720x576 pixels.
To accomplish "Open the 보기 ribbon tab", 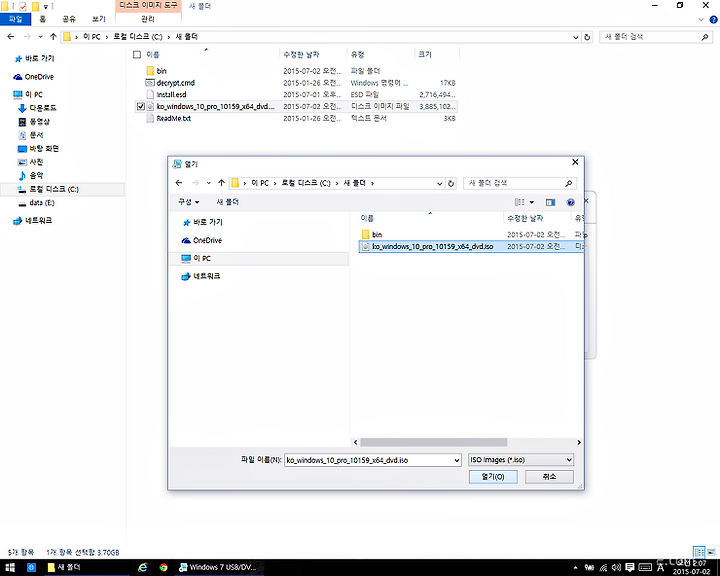I will (x=98, y=19).
